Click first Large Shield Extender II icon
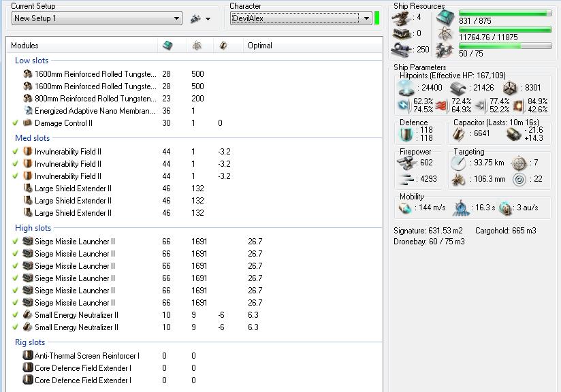The height and width of the screenshot is (392, 561). click(x=27, y=188)
